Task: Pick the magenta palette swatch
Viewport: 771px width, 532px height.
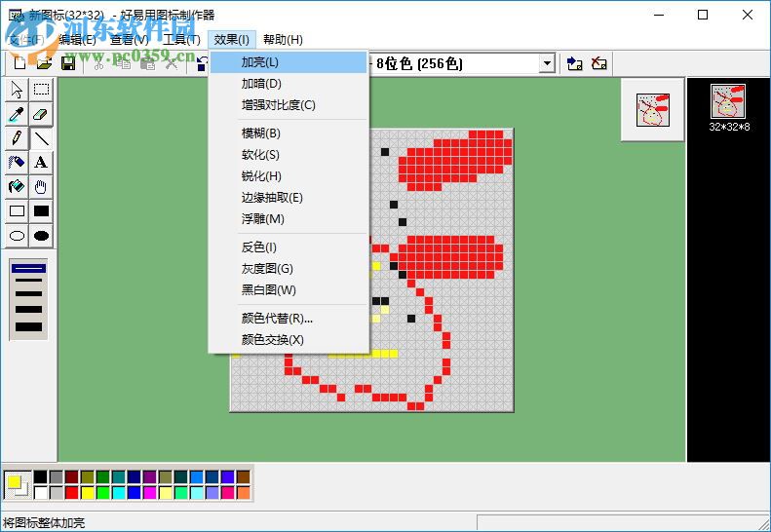Action: coord(149,492)
